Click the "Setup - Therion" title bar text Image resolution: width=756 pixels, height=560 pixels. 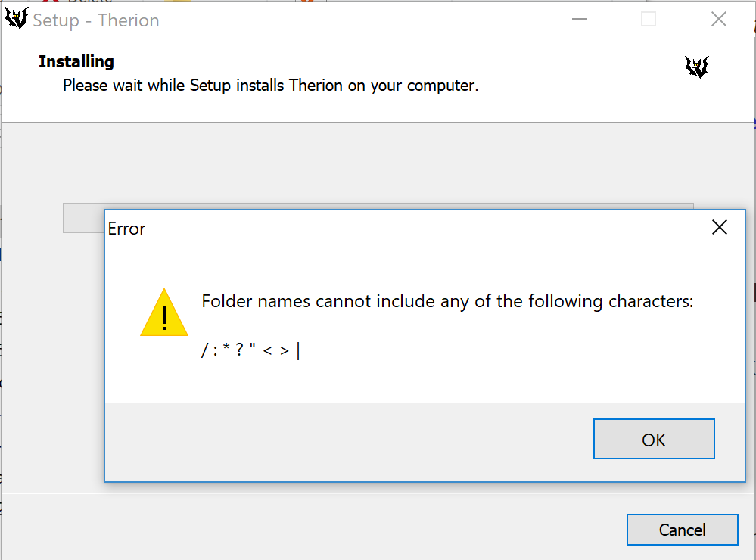(x=96, y=20)
